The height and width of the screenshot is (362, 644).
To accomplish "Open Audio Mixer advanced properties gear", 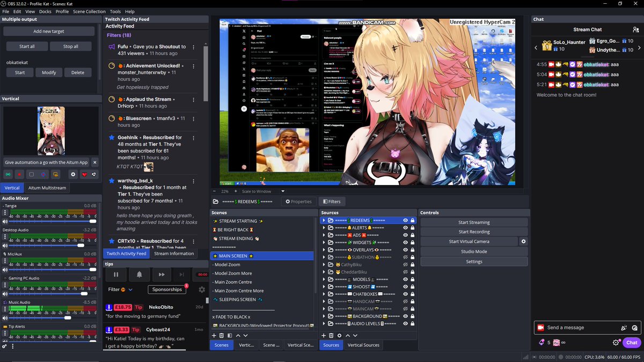I will point(4,346).
